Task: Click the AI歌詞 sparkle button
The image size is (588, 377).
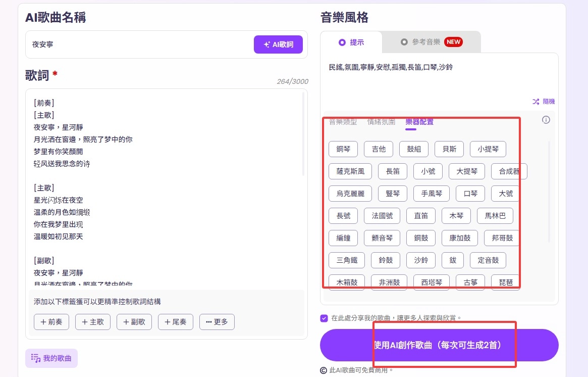Action: coord(278,44)
